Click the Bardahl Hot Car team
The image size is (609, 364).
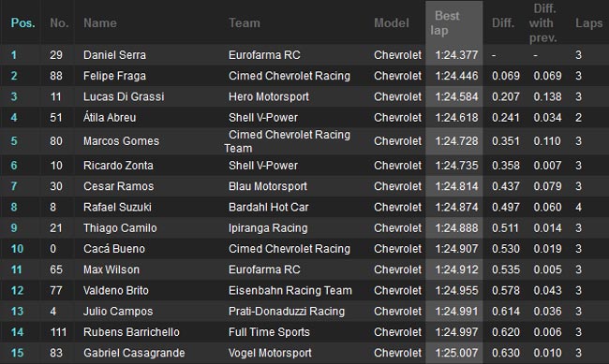click(x=268, y=207)
